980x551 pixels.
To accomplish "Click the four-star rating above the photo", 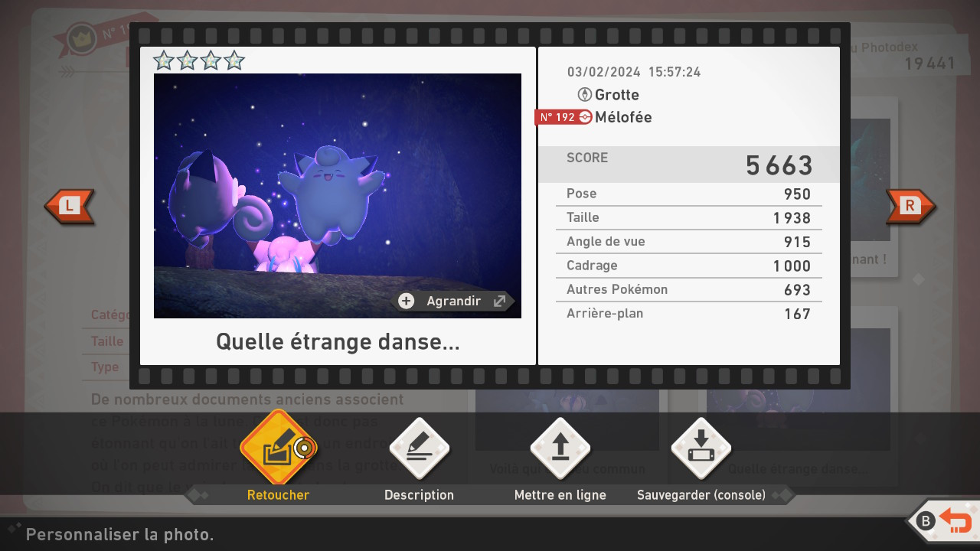I will point(198,60).
